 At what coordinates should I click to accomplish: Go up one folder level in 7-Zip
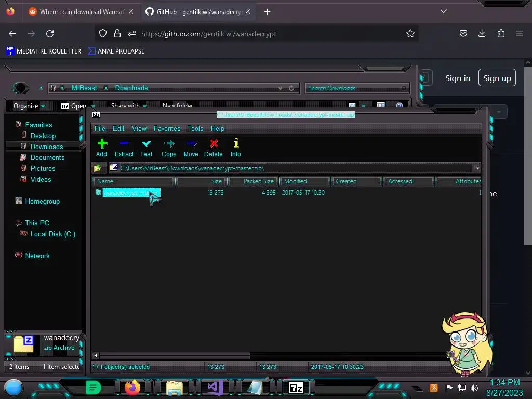(x=98, y=168)
